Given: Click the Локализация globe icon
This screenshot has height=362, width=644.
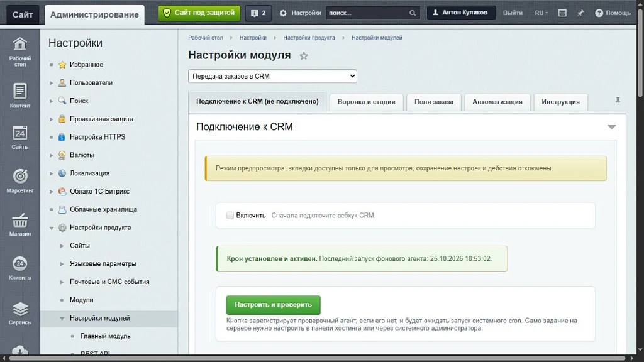Looking at the screenshot, I should pyautogui.click(x=62, y=173).
